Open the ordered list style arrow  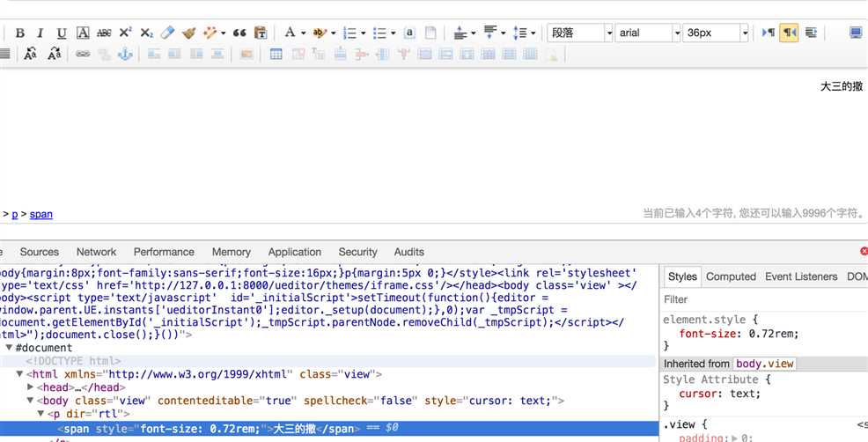click(364, 33)
